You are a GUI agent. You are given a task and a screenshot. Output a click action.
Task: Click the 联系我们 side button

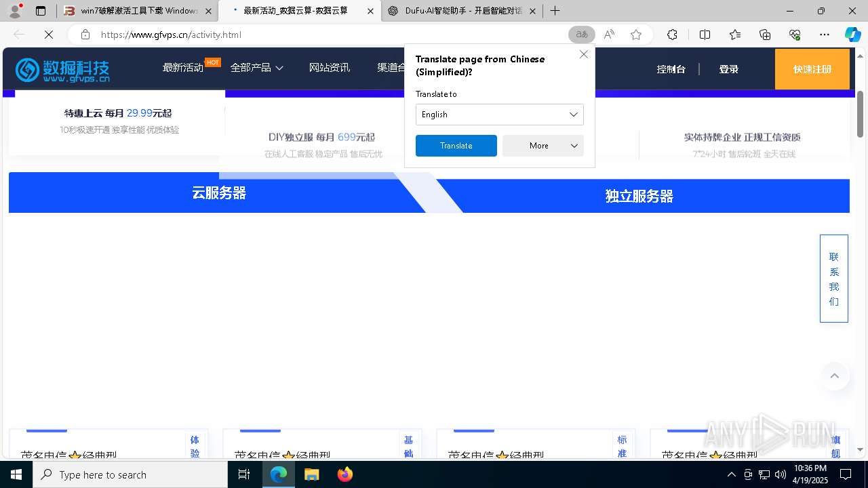[x=834, y=279]
